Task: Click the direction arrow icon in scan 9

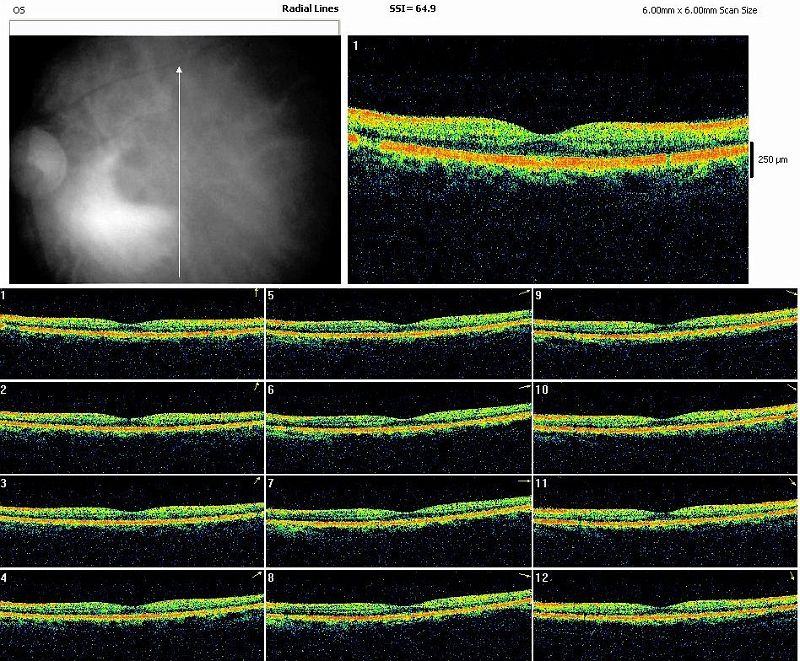Action: coord(791,293)
